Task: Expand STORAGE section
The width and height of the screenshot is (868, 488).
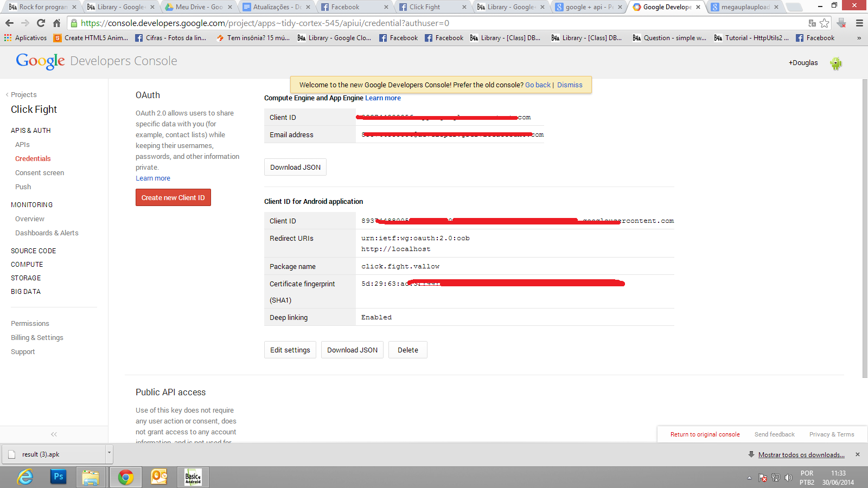Action: pos(25,278)
